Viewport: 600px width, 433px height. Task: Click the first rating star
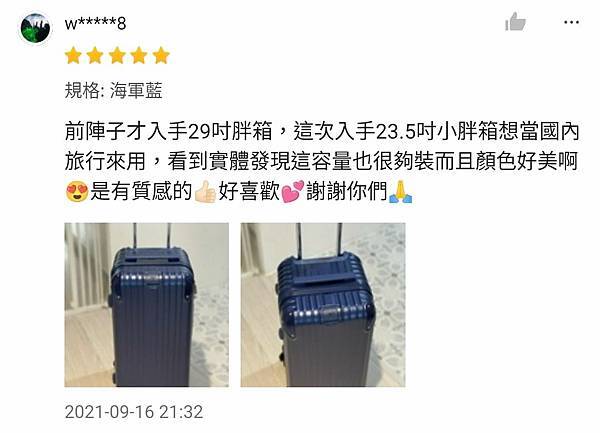(x=73, y=55)
